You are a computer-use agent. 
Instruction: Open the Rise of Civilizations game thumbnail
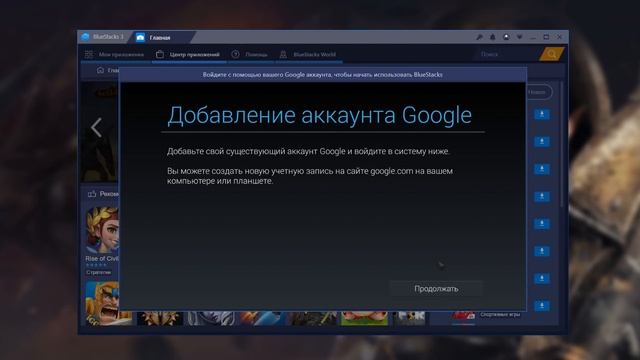(102, 230)
